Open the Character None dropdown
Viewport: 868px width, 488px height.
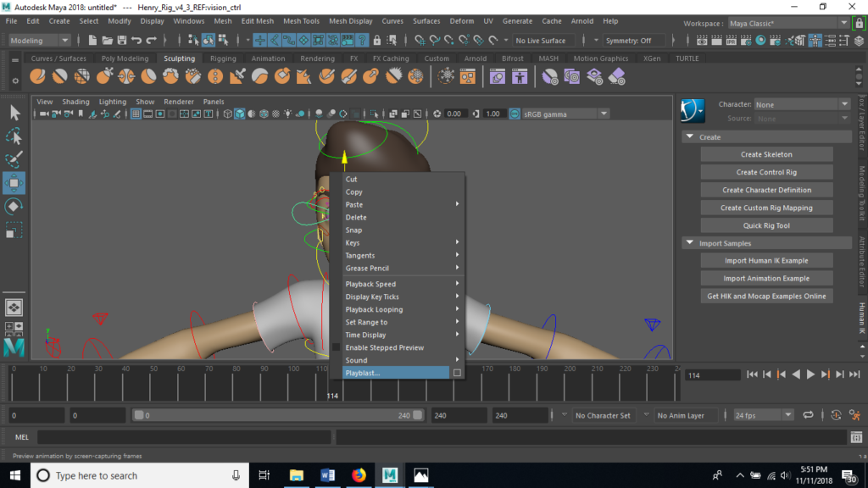[802, 104]
